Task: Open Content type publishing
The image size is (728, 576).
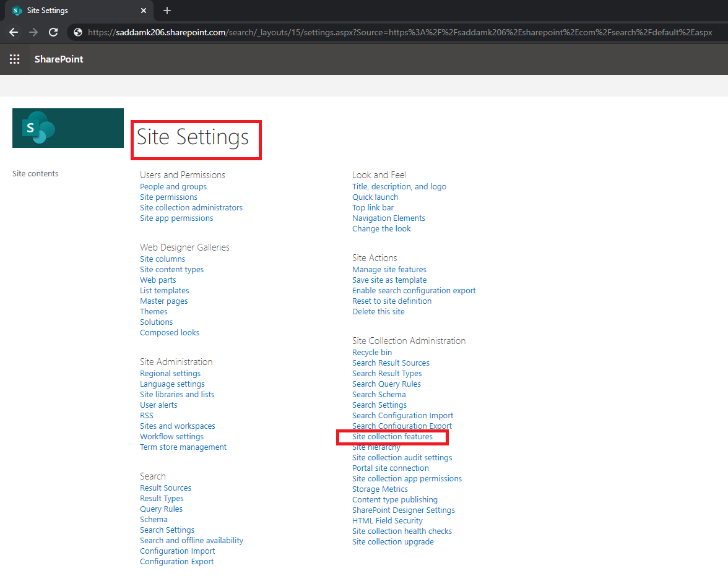Action: 395,500
